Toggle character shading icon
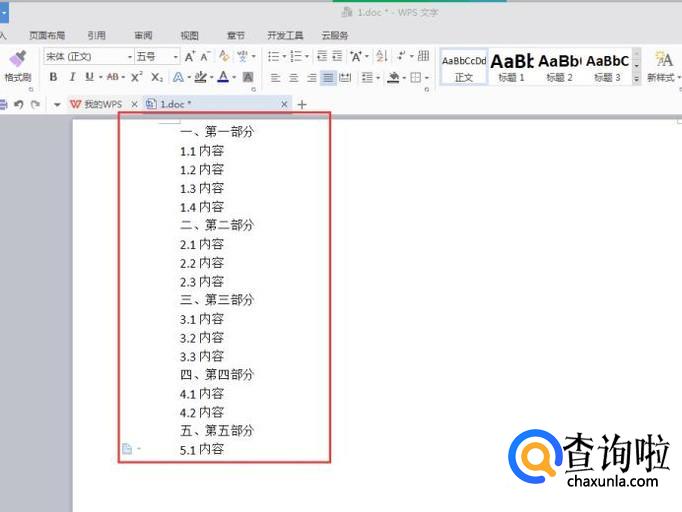Image resolution: width=682 pixels, height=512 pixels. 248,77
